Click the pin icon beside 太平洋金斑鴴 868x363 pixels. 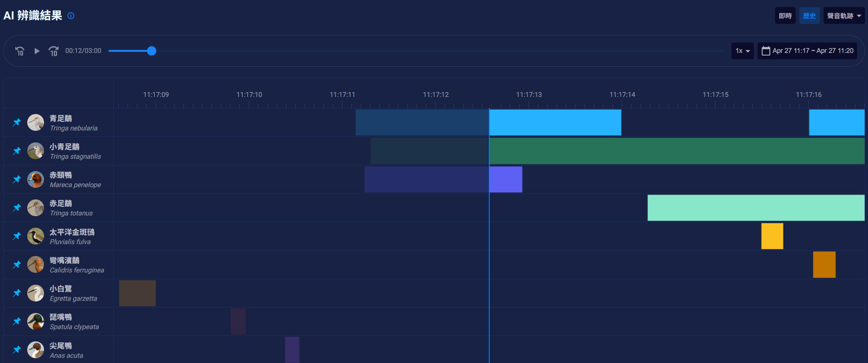[17, 236]
